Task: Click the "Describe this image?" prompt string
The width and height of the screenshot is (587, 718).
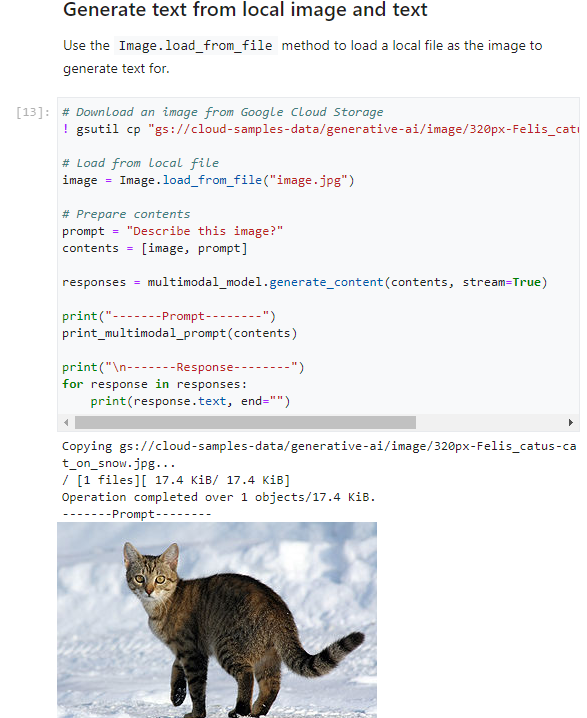Action: 205,231
